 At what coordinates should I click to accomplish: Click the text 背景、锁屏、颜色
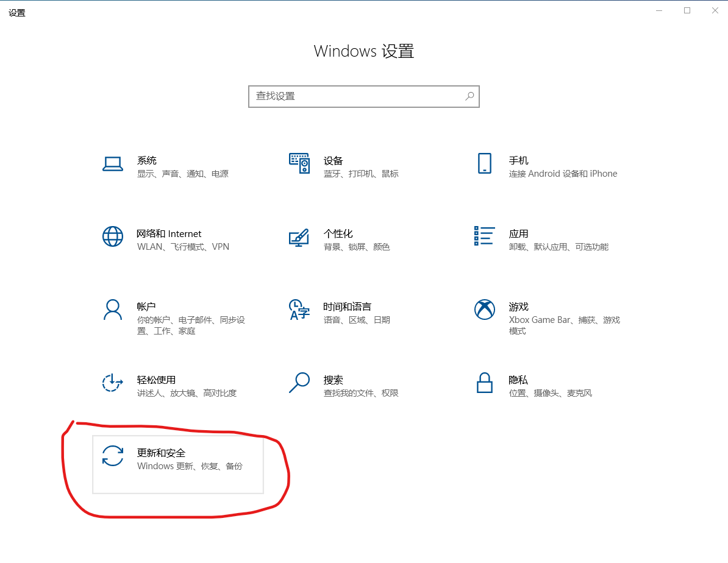(357, 246)
